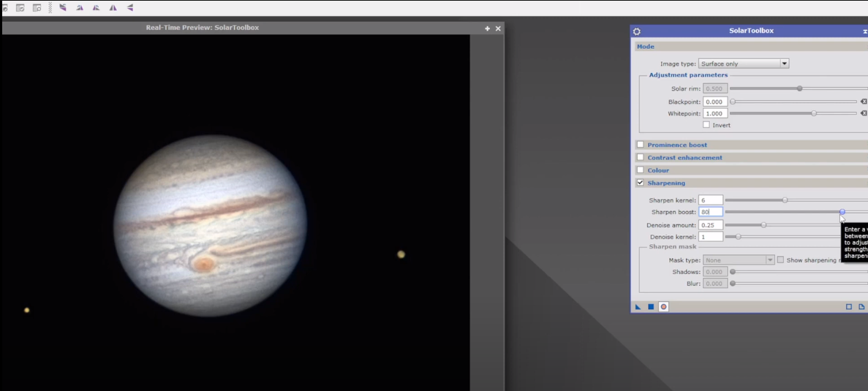The image size is (868, 391).
Task: Enable the Colour section checkbox
Action: pyautogui.click(x=641, y=170)
